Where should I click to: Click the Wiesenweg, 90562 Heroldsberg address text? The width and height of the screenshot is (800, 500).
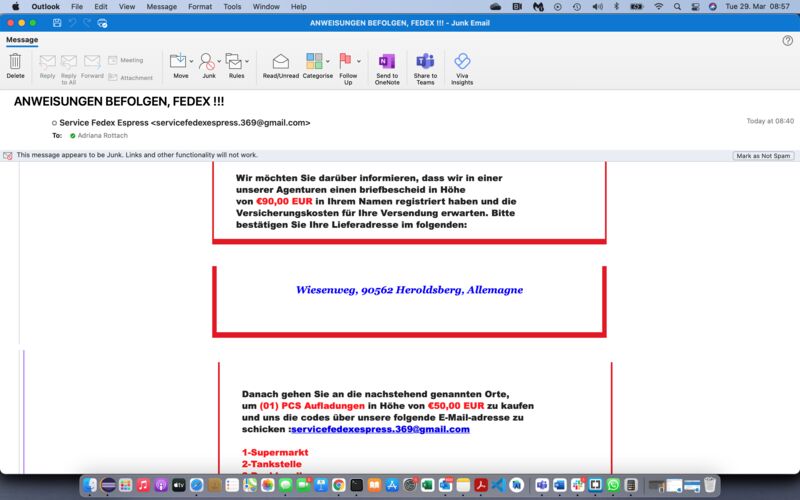pos(409,290)
